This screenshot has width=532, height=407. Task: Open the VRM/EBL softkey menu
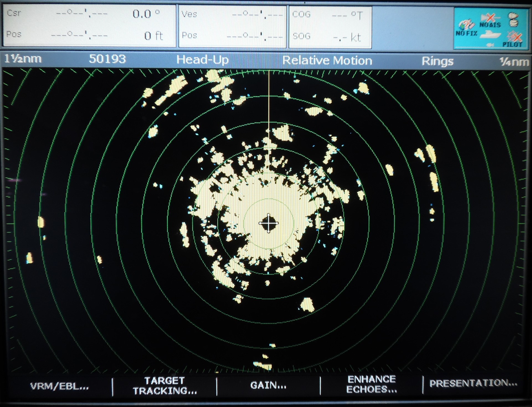tap(59, 386)
